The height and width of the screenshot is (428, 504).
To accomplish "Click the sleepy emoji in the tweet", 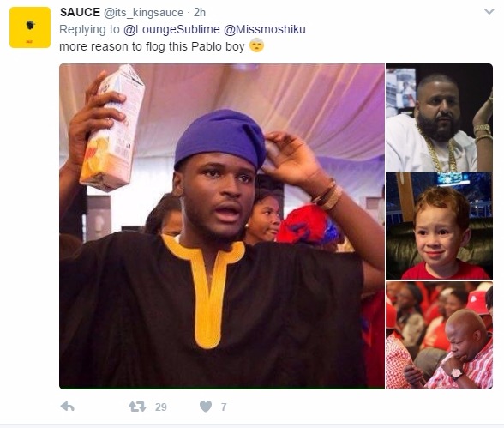I will tap(256, 45).
